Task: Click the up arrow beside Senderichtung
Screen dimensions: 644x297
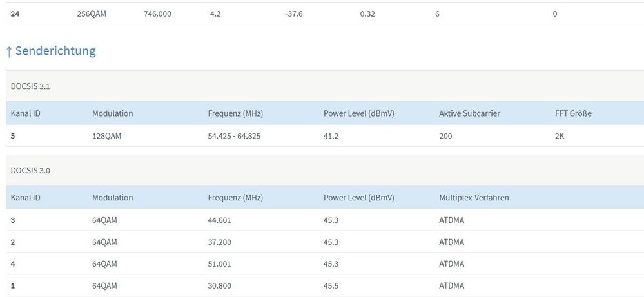Action: (x=9, y=52)
